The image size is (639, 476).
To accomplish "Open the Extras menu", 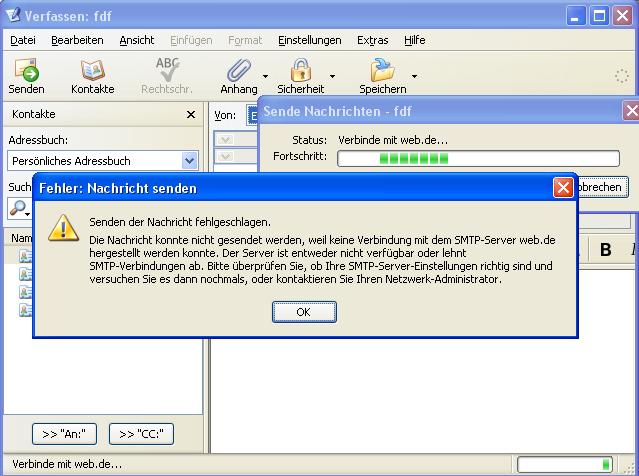I will [x=372, y=40].
